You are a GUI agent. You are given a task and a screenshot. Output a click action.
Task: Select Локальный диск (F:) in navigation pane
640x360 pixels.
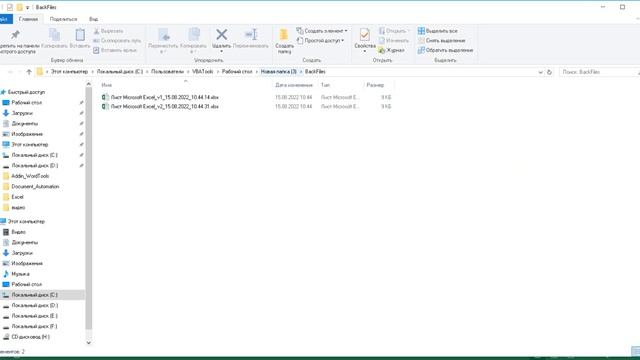point(35,327)
